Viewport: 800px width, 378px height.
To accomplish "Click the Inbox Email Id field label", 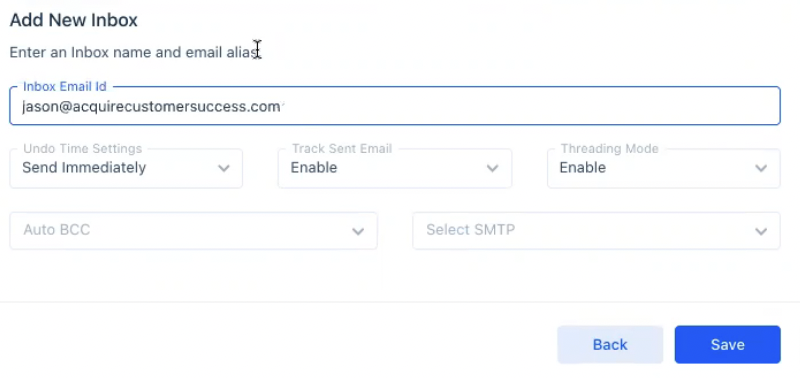I will click(65, 87).
